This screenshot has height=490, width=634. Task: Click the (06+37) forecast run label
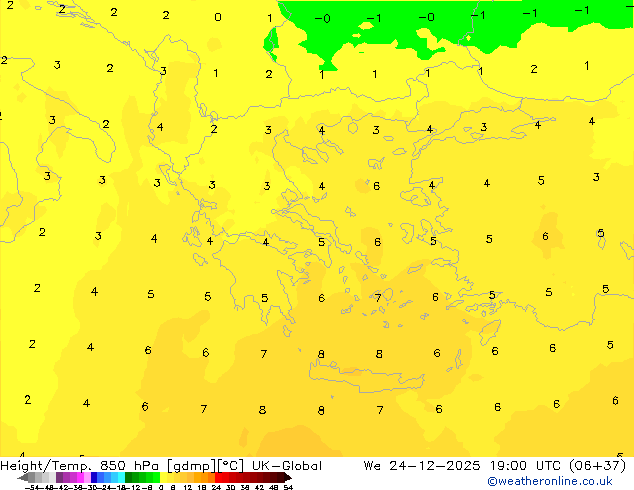tap(598, 466)
